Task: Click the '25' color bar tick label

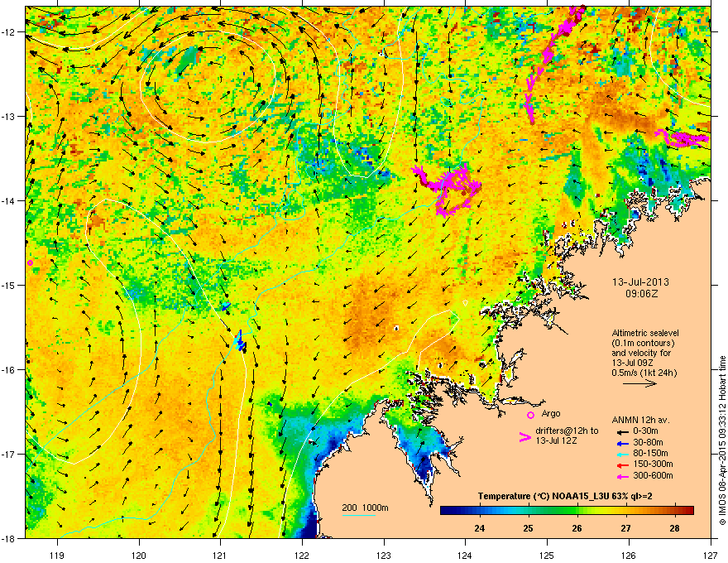Action: (529, 528)
